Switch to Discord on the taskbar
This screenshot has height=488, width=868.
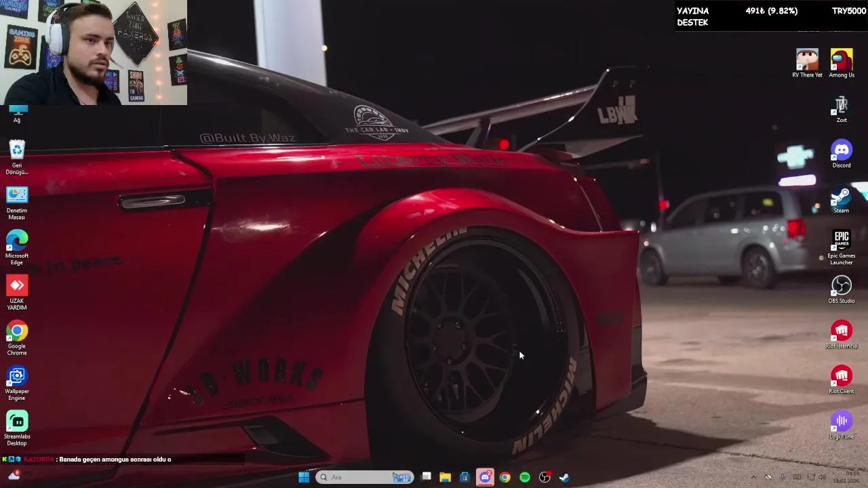coord(485,477)
